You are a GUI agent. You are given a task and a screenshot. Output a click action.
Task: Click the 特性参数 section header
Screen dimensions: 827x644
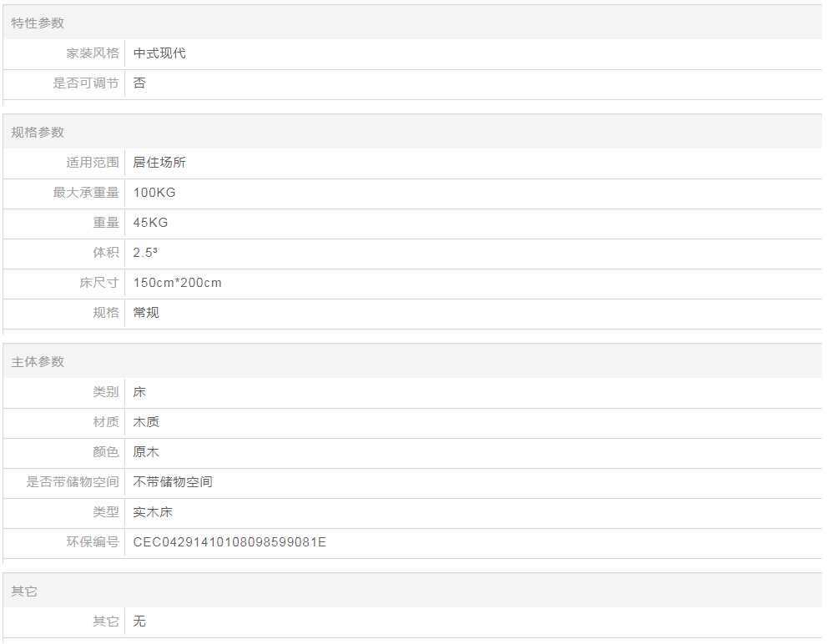[x=38, y=23]
